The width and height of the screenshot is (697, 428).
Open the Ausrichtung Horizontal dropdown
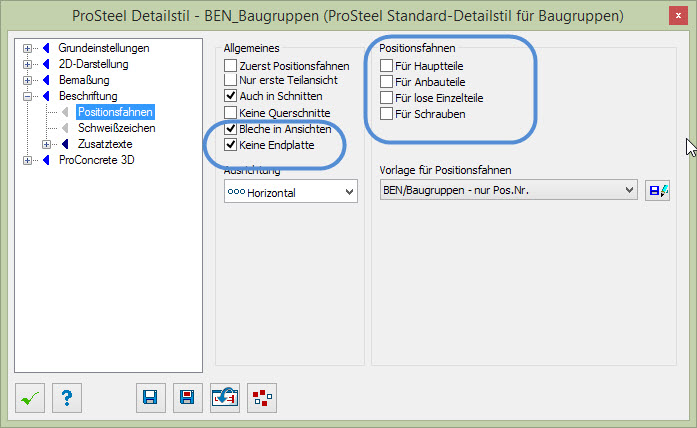coord(291,192)
